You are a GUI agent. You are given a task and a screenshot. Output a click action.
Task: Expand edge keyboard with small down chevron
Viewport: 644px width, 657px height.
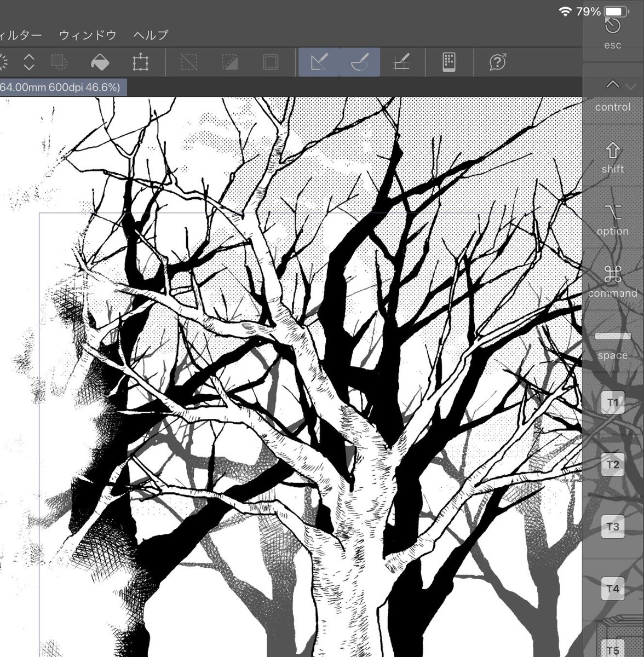(630, 87)
